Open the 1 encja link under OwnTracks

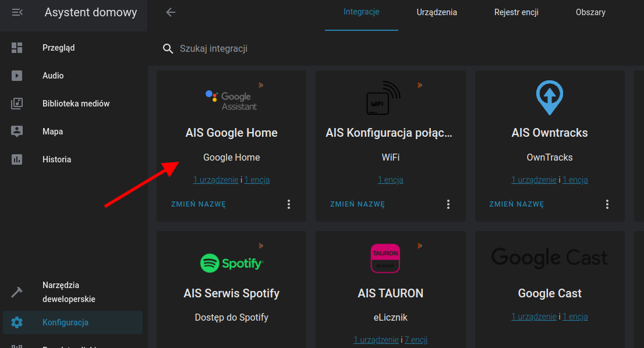point(575,180)
